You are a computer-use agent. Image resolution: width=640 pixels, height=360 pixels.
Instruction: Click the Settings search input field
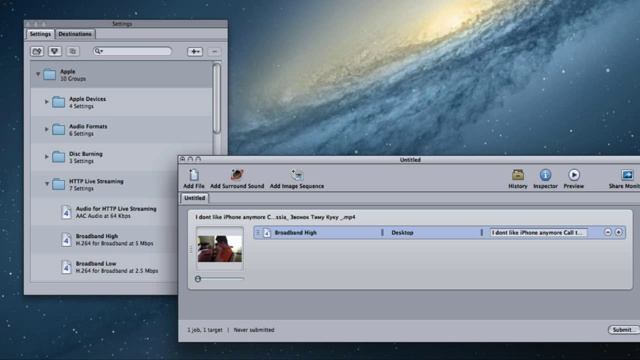[x=132, y=51]
